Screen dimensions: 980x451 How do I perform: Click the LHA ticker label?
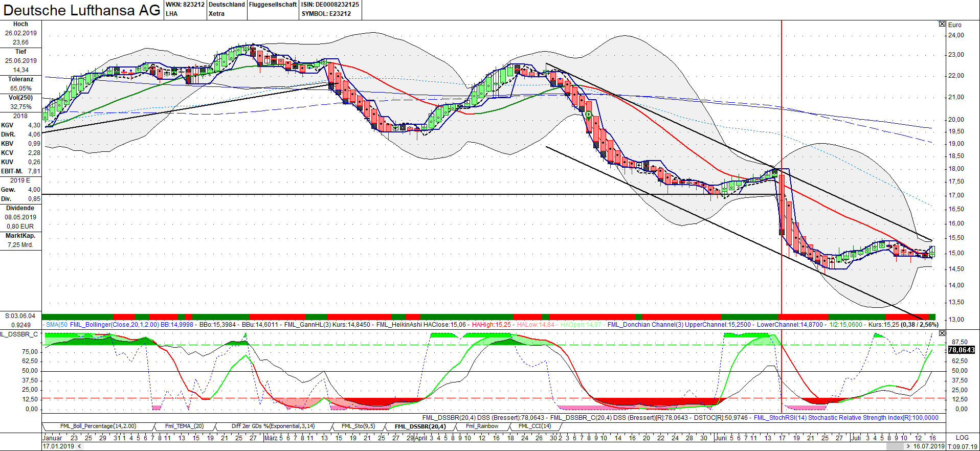point(171,14)
